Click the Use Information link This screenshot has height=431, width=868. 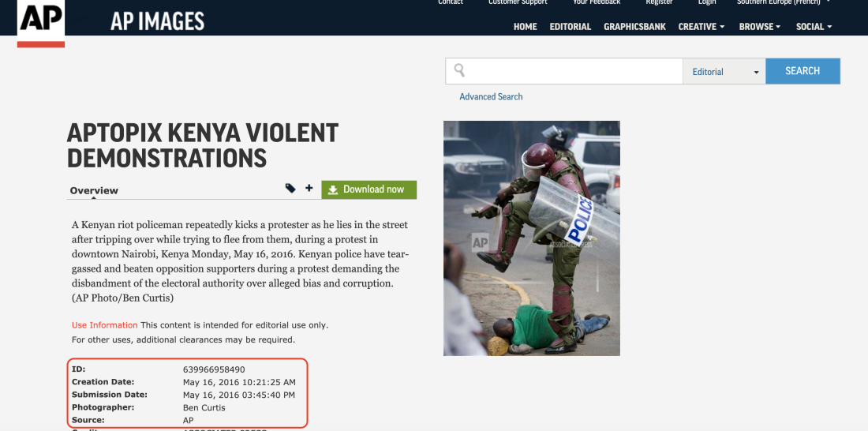(x=105, y=325)
